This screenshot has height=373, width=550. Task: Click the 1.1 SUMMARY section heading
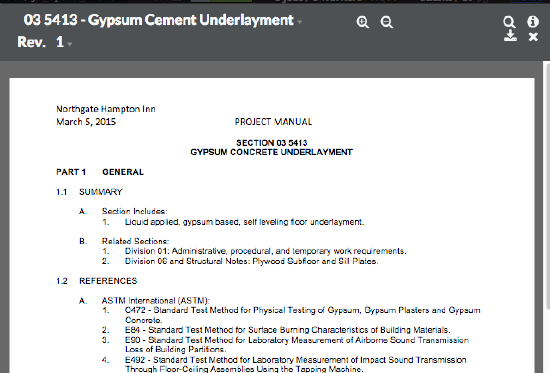pos(89,192)
